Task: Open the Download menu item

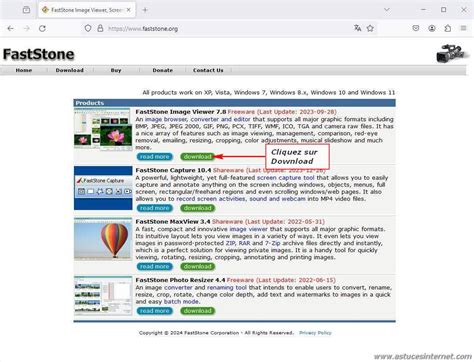Action: point(70,70)
